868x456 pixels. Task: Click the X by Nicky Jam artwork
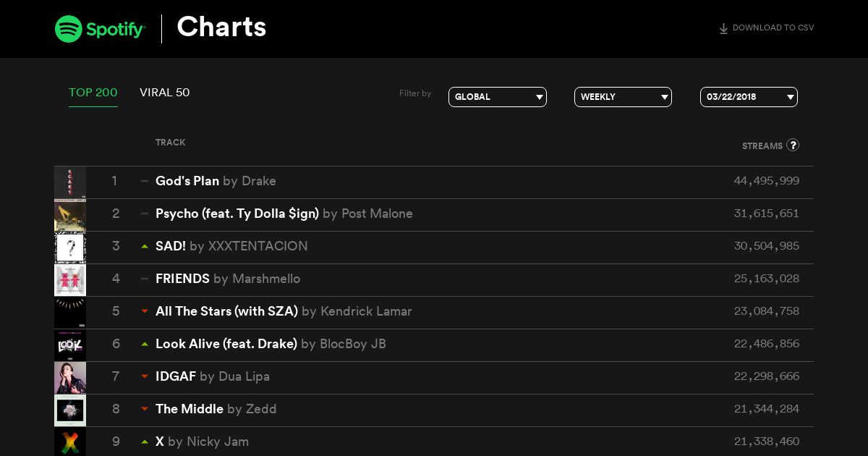pos(70,442)
